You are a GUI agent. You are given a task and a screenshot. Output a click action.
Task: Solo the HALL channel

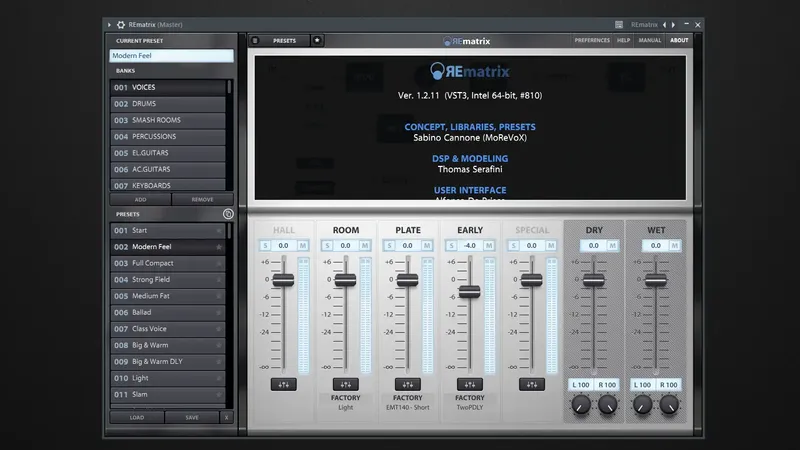point(265,245)
